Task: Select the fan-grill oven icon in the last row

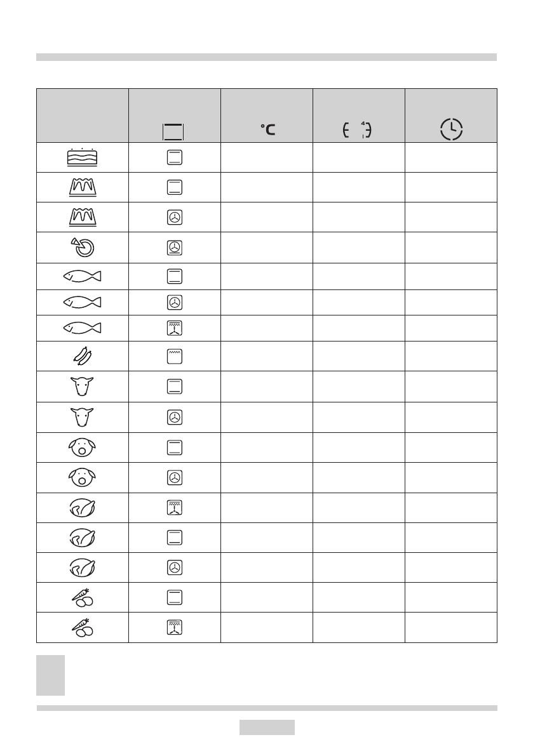Action: tap(174, 628)
